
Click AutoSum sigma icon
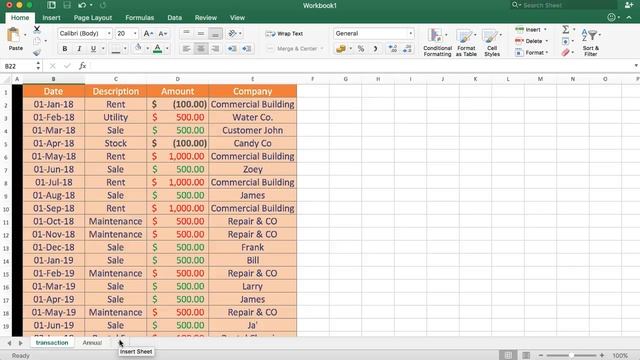point(566,29)
